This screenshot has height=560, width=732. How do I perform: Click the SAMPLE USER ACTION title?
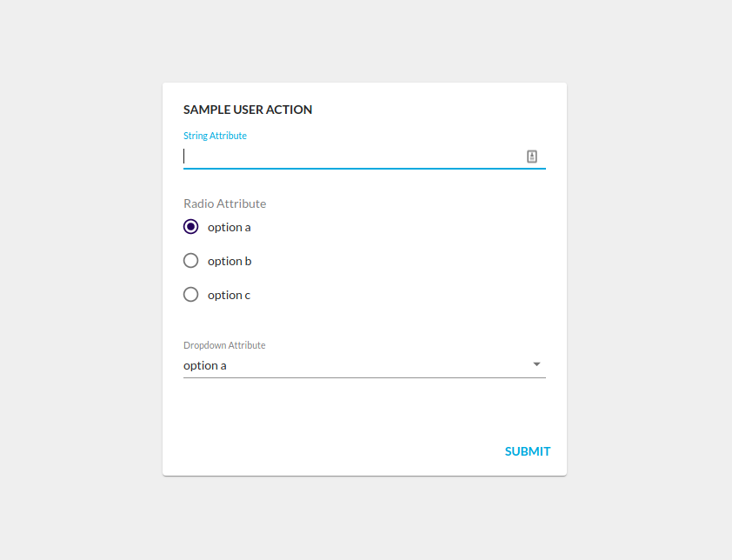(248, 109)
